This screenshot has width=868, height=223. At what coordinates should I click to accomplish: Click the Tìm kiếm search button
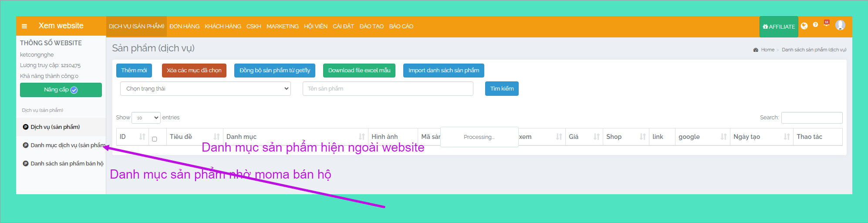pyautogui.click(x=502, y=89)
